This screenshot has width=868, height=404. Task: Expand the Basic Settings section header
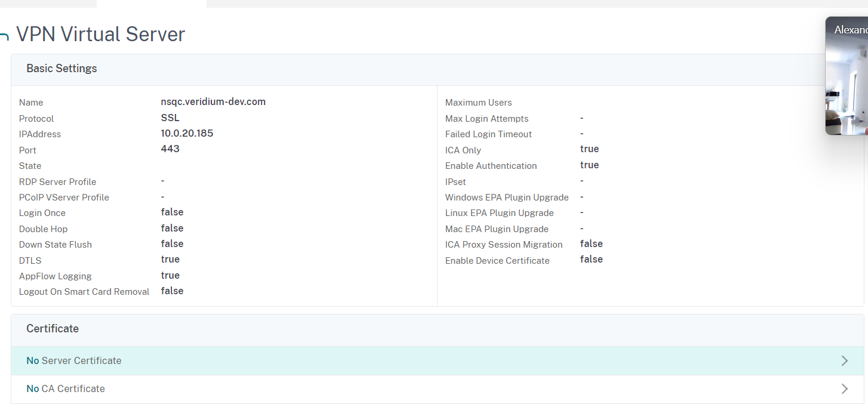pos(61,69)
